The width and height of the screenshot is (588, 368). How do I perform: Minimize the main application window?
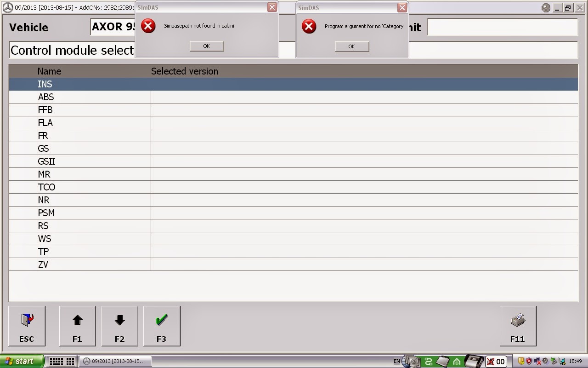tap(557, 8)
